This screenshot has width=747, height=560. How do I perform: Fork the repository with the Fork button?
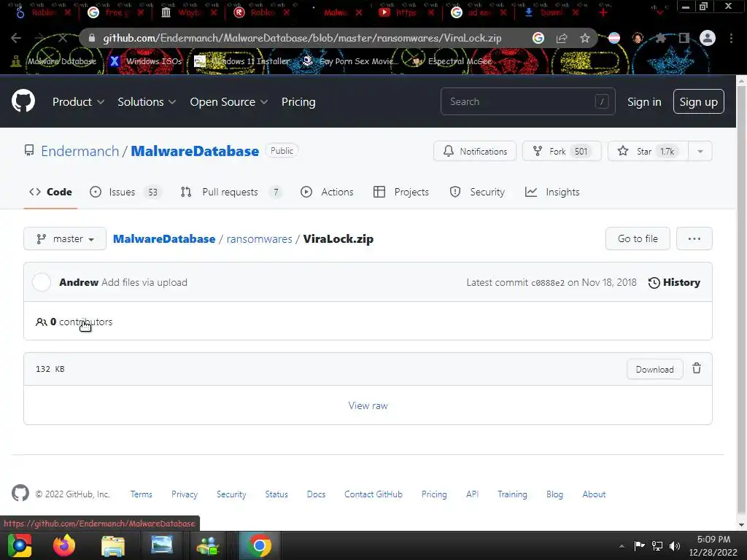click(x=562, y=151)
